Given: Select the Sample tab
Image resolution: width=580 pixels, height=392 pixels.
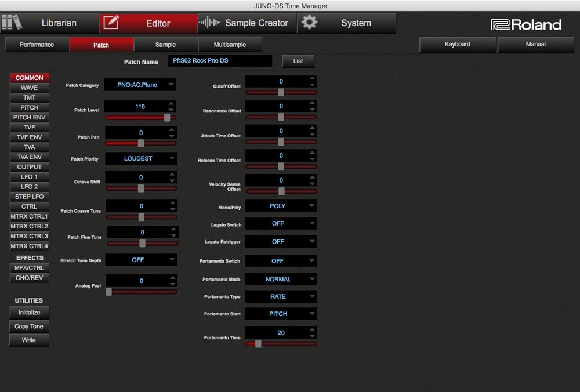Looking at the screenshot, I should [x=165, y=45].
